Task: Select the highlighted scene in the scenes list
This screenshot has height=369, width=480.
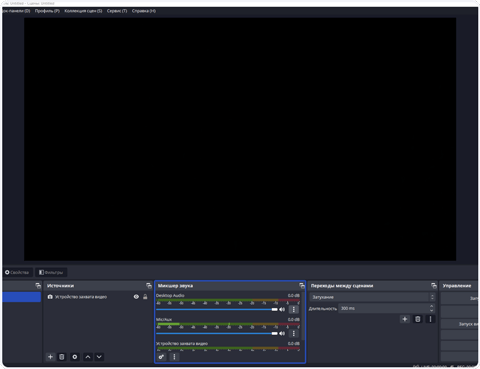Action: [x=22, y=297]
